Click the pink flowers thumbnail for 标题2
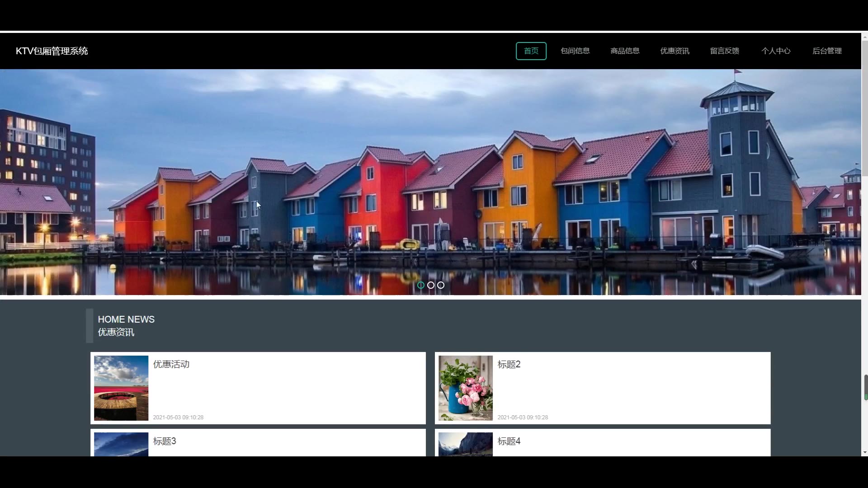The image size is (868, 488). click(465, 388)
